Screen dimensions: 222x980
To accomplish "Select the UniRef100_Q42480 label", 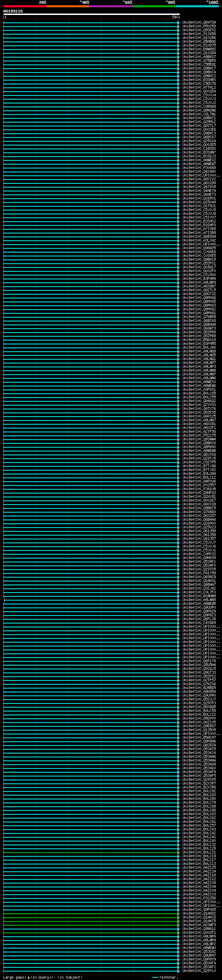I will click(199, 172).
